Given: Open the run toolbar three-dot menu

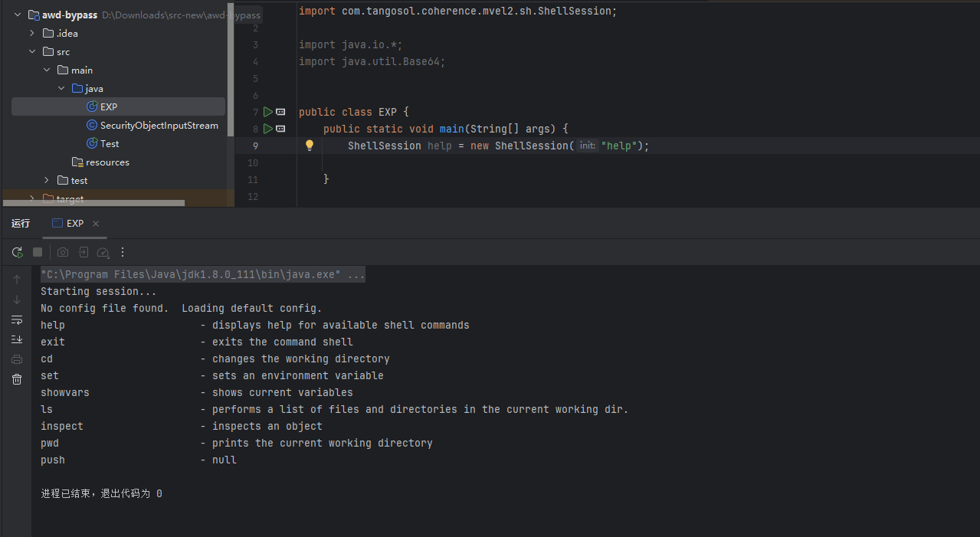Looking at the screenshot, I should (123, 252).
